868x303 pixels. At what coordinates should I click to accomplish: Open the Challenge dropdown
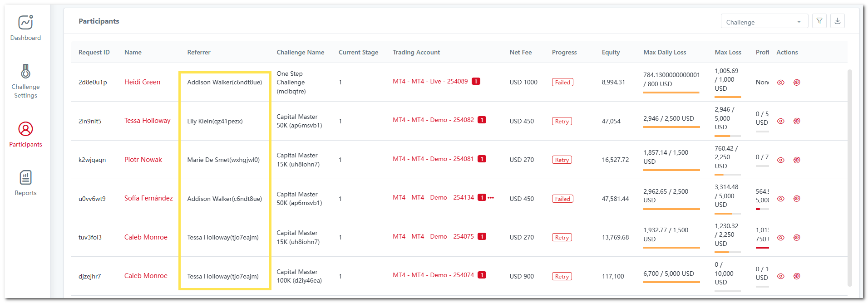coord(764,22)
